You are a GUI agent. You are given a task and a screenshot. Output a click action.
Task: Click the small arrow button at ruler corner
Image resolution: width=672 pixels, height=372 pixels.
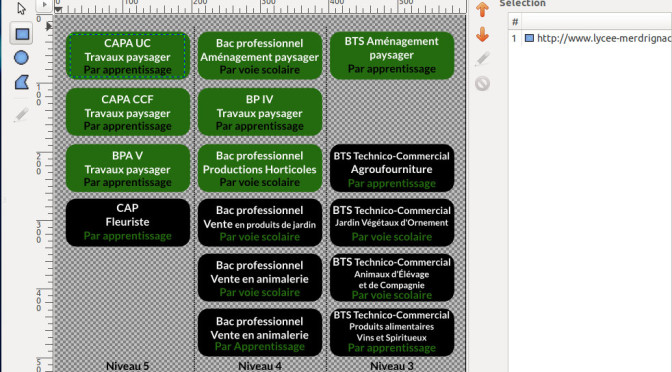click(44, 5)
